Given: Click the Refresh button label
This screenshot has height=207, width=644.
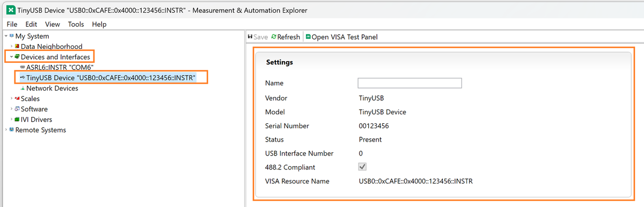Looking at the screenshot, I should tap(289, 37).
